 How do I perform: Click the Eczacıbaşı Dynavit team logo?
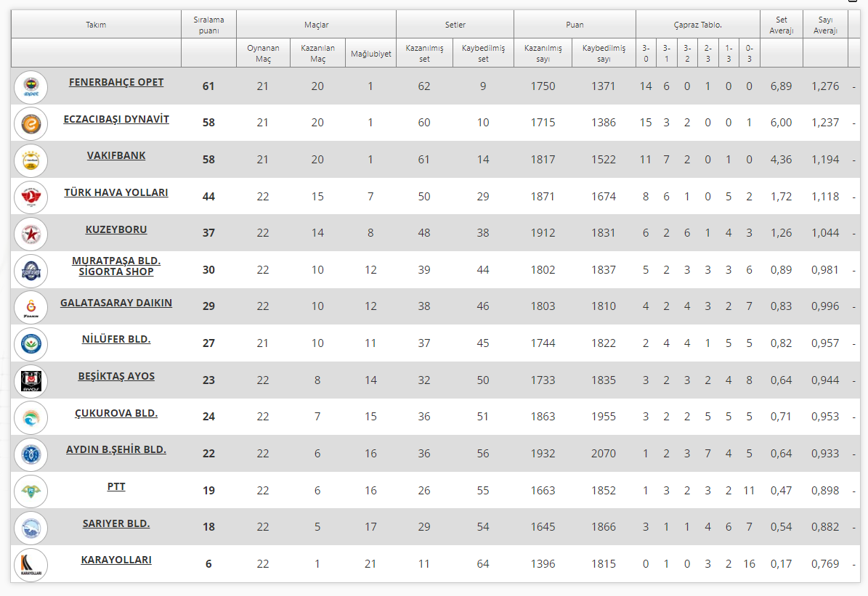31,124
